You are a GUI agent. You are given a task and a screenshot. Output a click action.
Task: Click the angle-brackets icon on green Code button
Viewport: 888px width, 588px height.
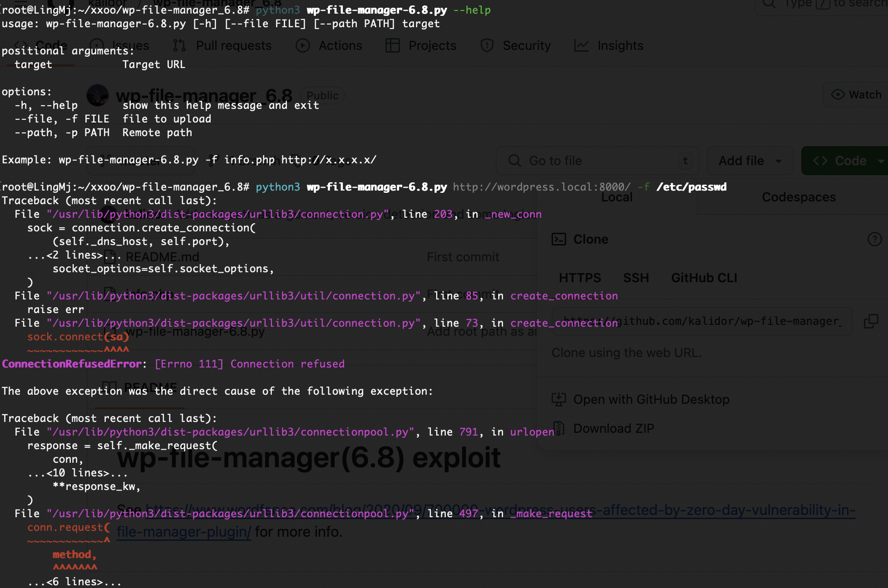pos(820,161)
